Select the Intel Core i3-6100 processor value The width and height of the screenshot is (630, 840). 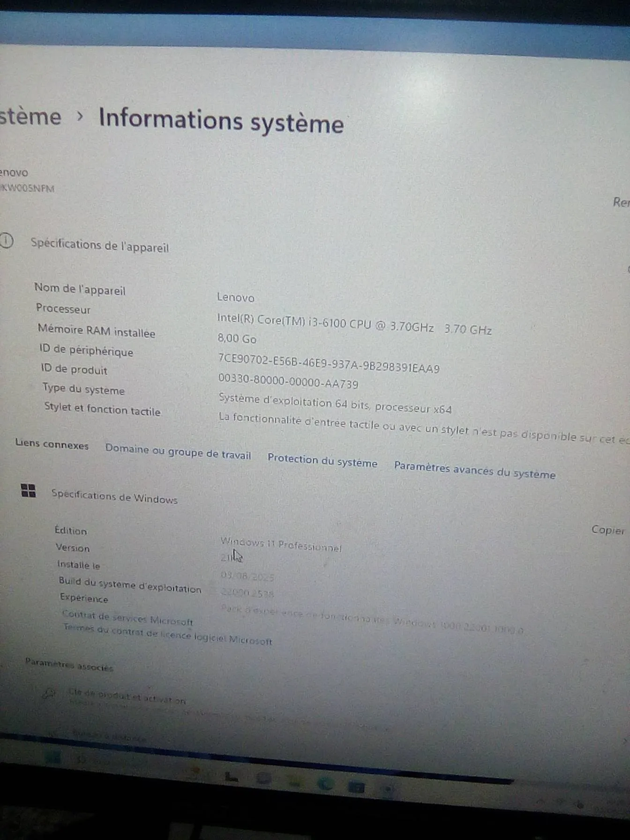pyautogui.click(x=354, y=323)
